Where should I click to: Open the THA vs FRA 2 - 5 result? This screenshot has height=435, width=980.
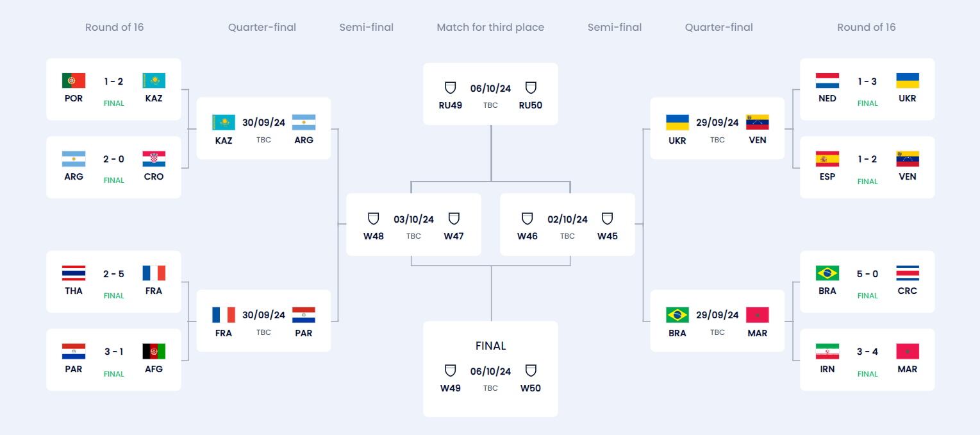click(x=113, y=274)
